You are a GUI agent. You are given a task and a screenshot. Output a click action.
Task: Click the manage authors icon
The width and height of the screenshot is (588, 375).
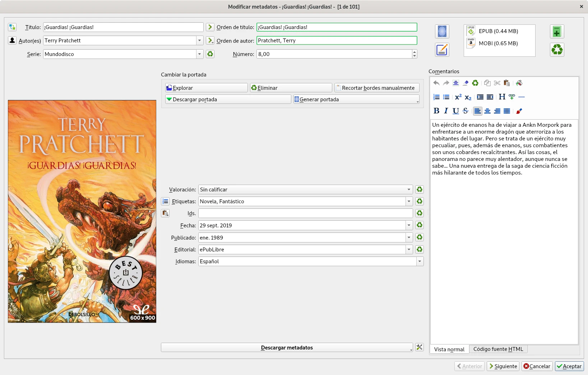pos(12,40)
